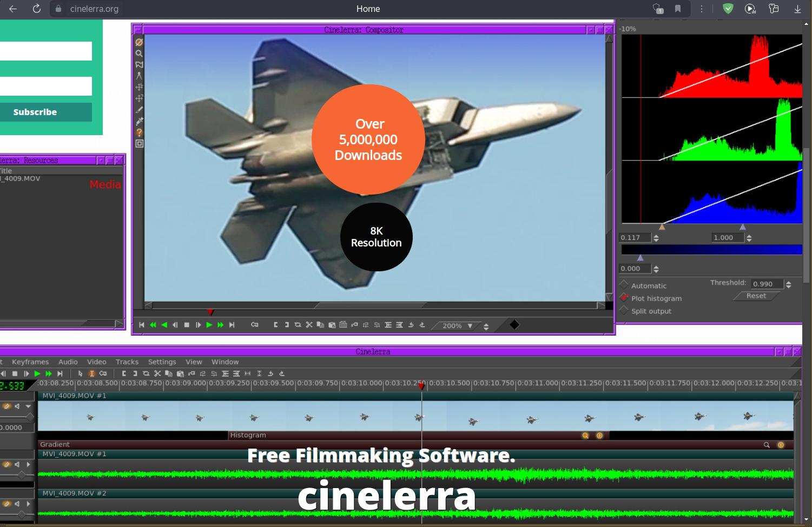812x527 pixels.
Task: Click the fade slider on the video track
Action: click(30, 417)
